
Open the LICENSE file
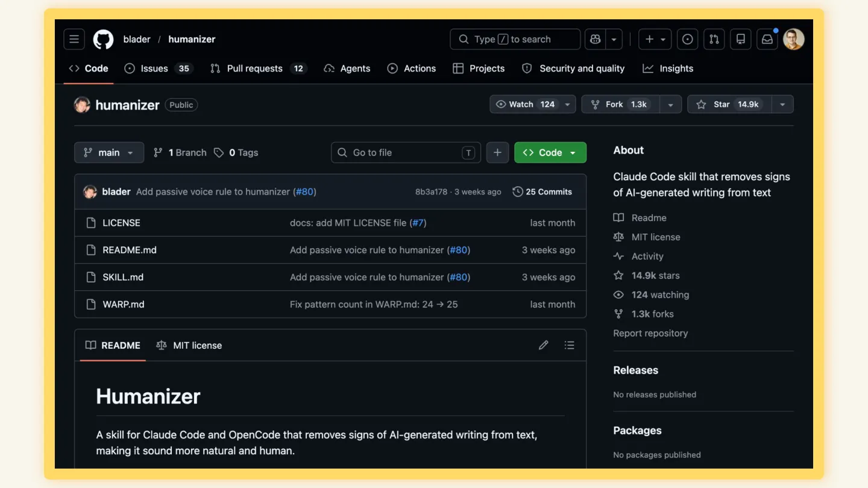click(121, 223)
